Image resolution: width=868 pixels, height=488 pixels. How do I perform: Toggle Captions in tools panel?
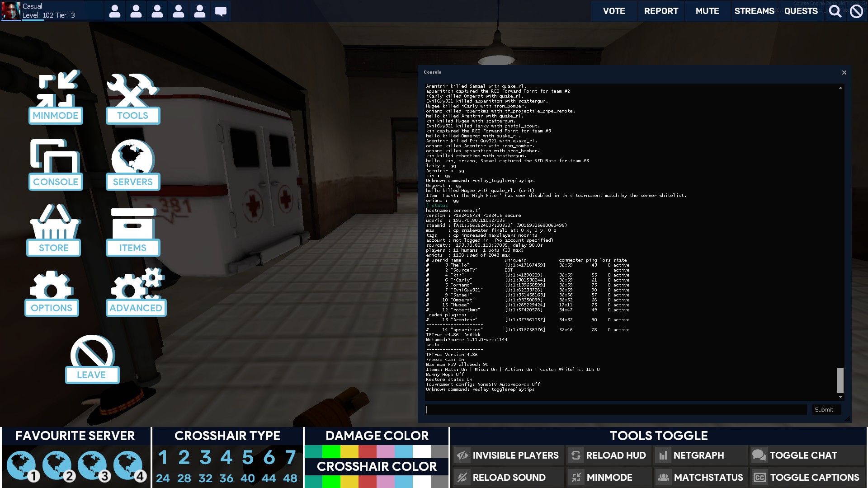point(807,478)
